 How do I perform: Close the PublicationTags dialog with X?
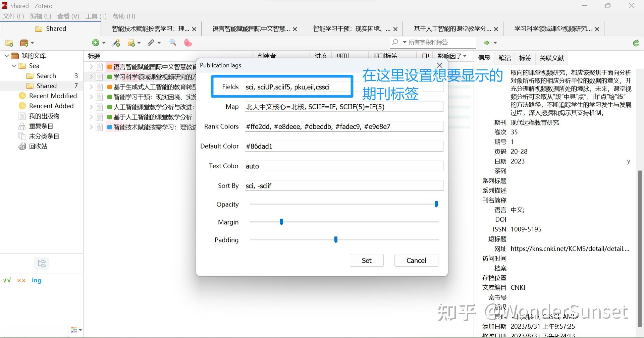(440, 65)
